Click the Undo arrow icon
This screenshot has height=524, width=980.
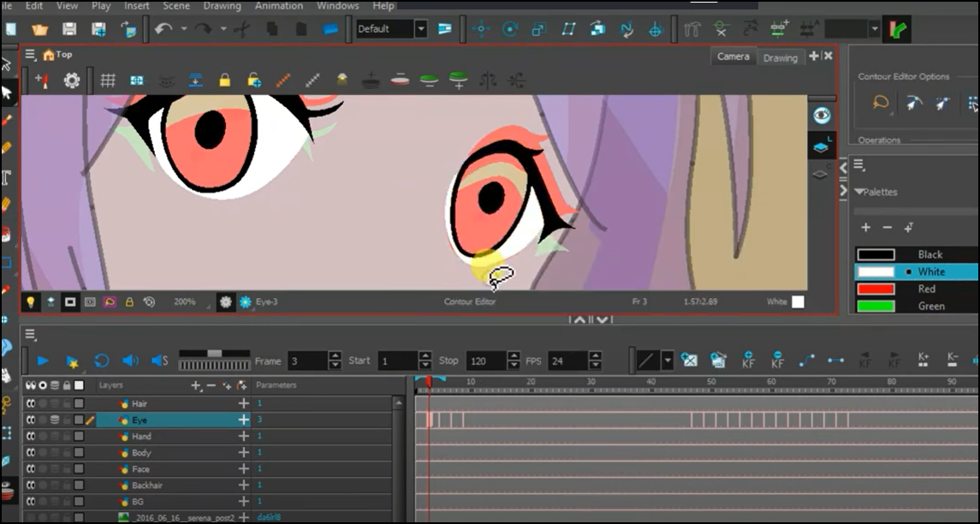click(x=163, y=29)
